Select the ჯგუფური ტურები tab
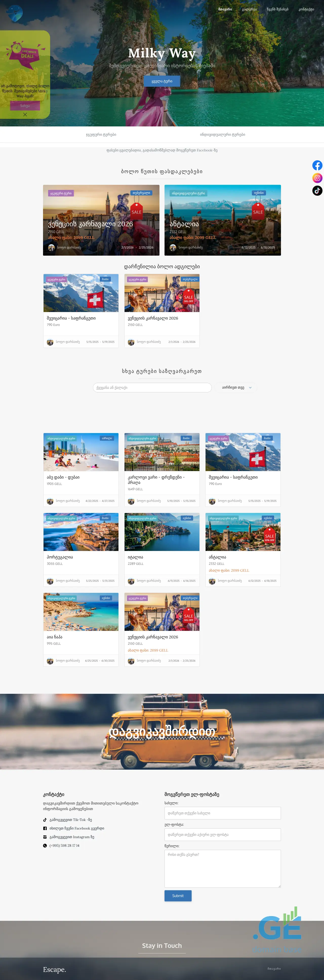Viewport: 324px width, 980px height. tap(101, 135)
